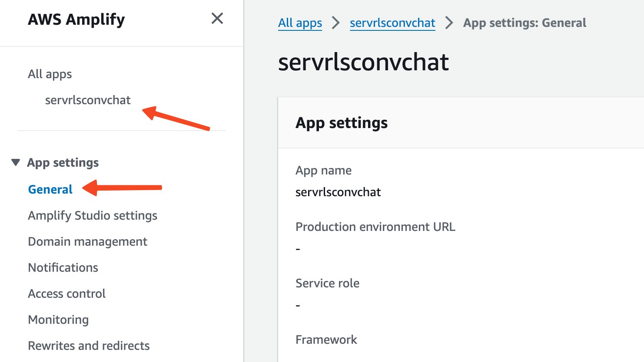Click the chevron after All apps breadcrumb
This screenshot has height=362, width=644.
(335, 23)
